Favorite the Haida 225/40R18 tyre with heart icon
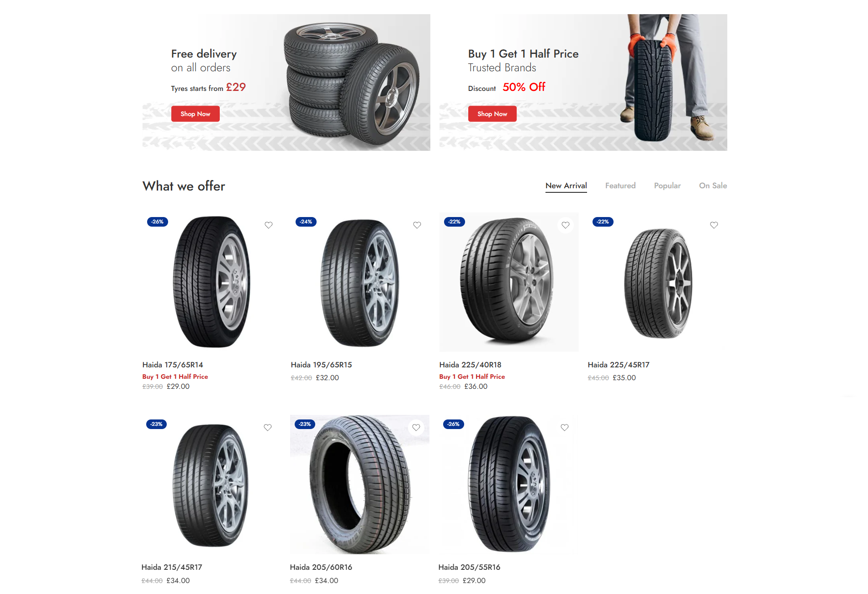The width and height of the screenshot is (868, 594). [x=566, y=225]
